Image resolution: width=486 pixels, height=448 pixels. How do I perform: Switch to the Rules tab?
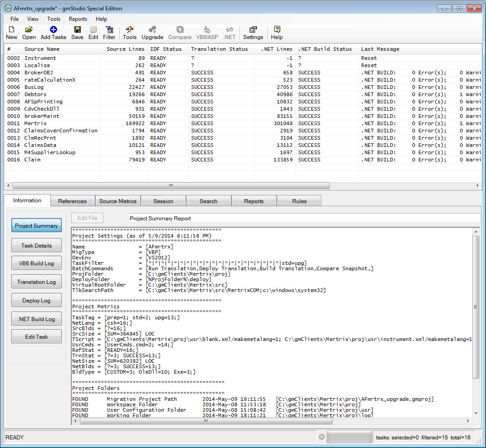[x=299, y=201]
